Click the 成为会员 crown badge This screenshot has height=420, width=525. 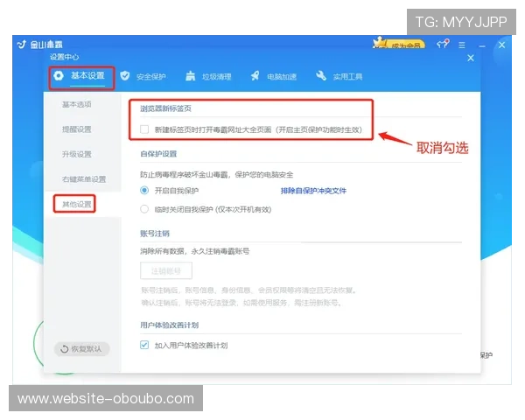[x=399, y=43]
